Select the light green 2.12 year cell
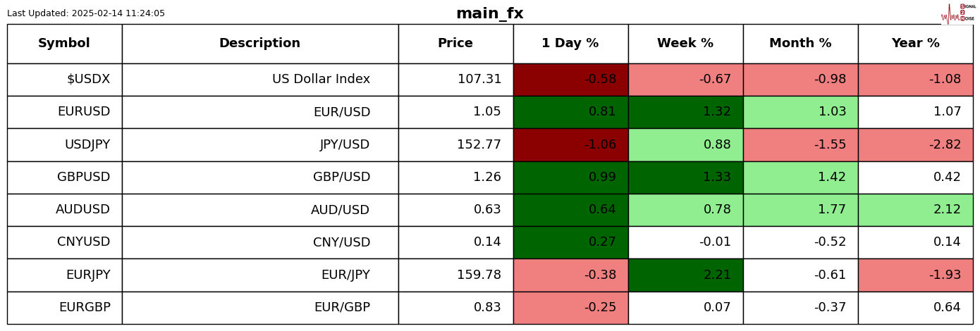Viewport: 980px width, 331px height. (915, 210)
